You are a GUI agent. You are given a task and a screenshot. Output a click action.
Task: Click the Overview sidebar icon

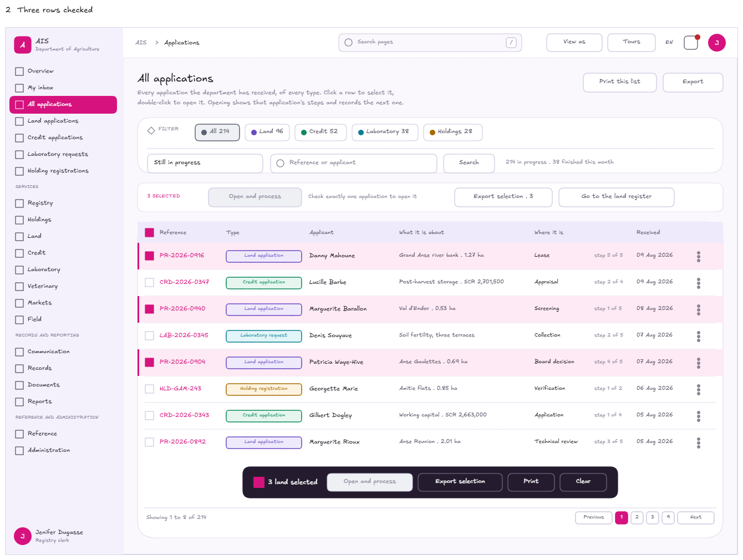19,72
